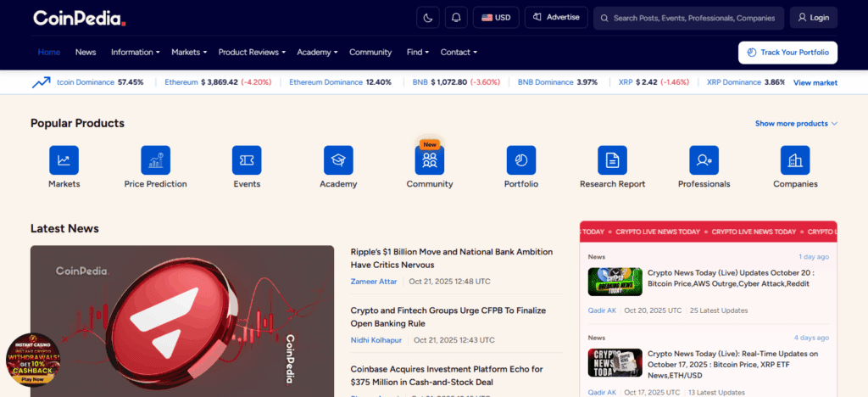Expand Show more products

[796, 124]
